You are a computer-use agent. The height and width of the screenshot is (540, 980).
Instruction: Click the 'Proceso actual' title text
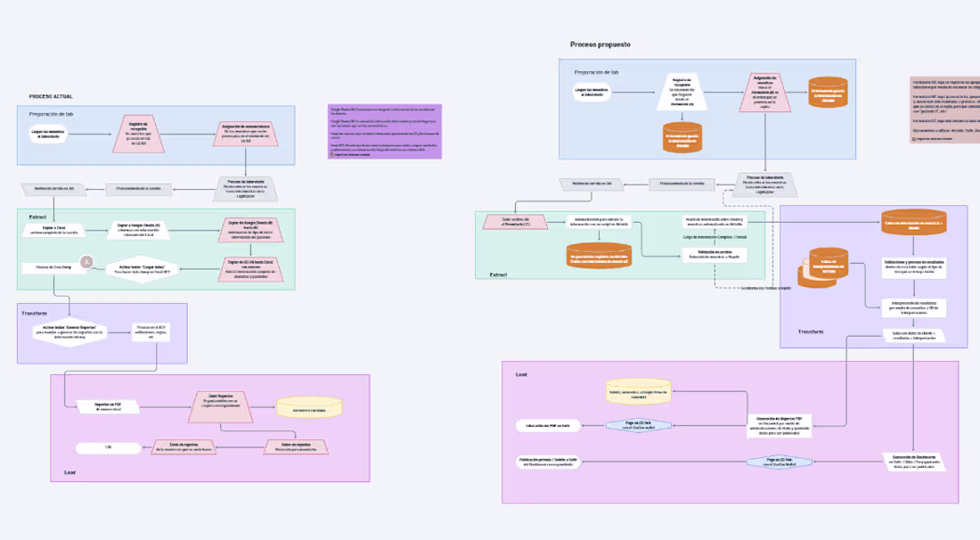[52, 94]
